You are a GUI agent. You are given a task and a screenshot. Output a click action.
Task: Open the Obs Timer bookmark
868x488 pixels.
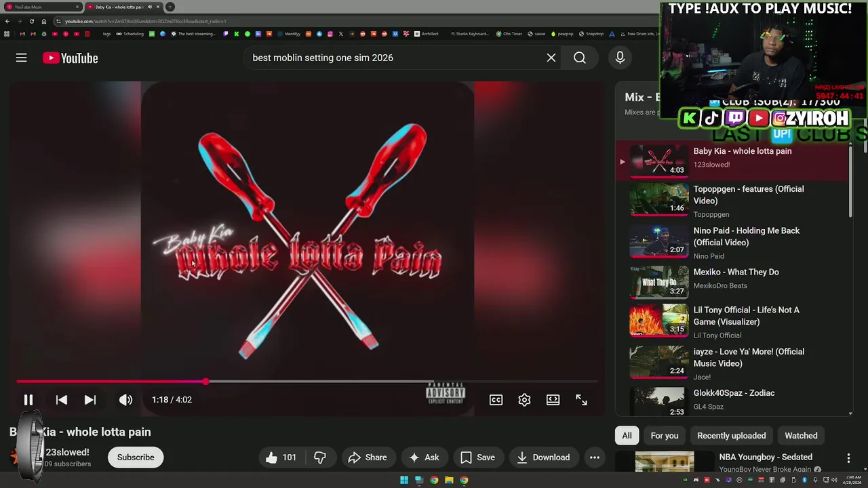[509, 34]
